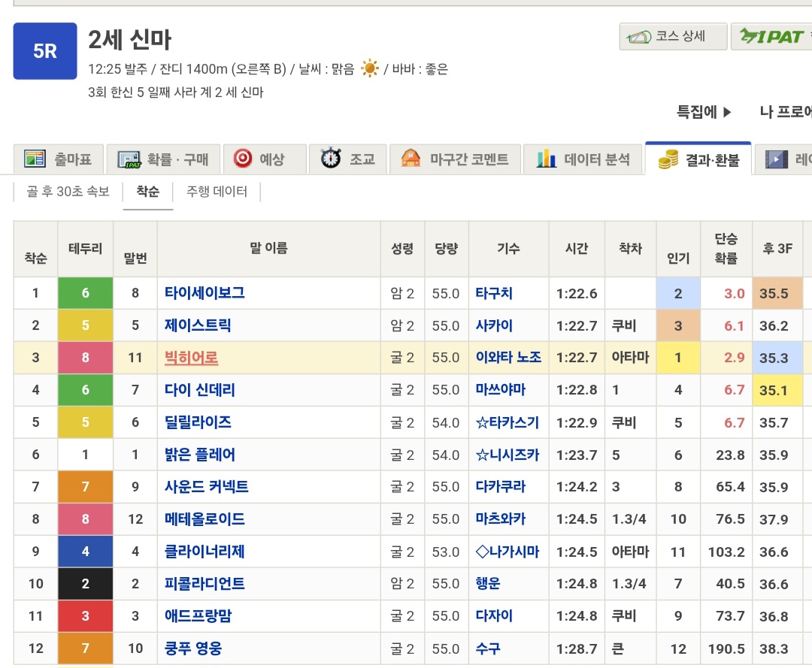The height and width of the screenshot is (668, 812).
Task: Click the 마구간 코멘트 tab stable icon
Action: click(411, 159)
